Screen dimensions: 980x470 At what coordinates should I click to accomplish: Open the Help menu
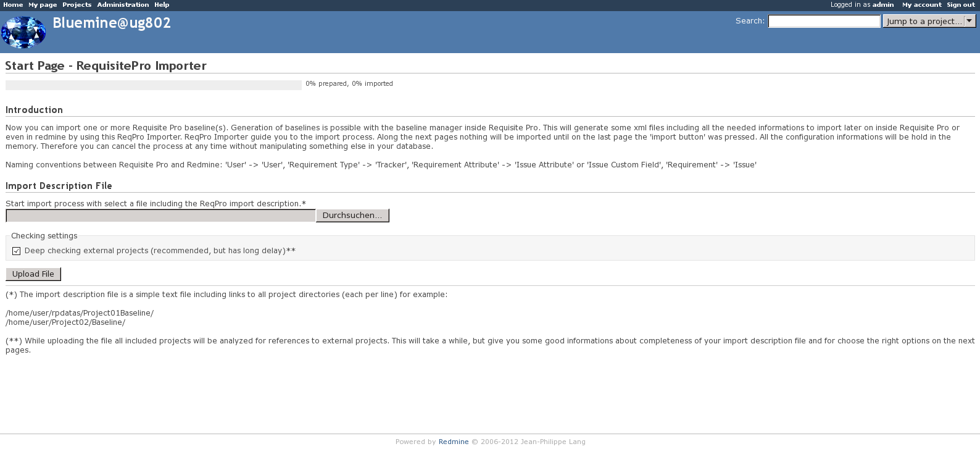click(162, 5)
